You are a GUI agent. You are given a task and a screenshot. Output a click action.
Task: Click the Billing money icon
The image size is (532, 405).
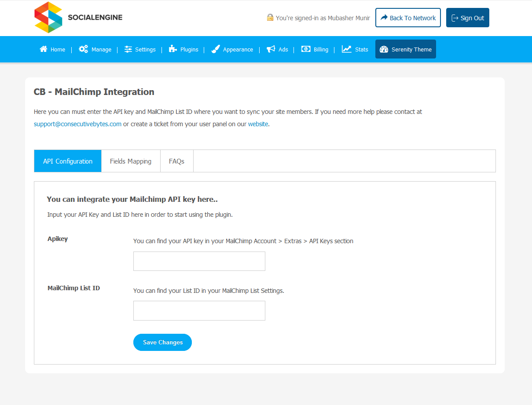[306, 49]
